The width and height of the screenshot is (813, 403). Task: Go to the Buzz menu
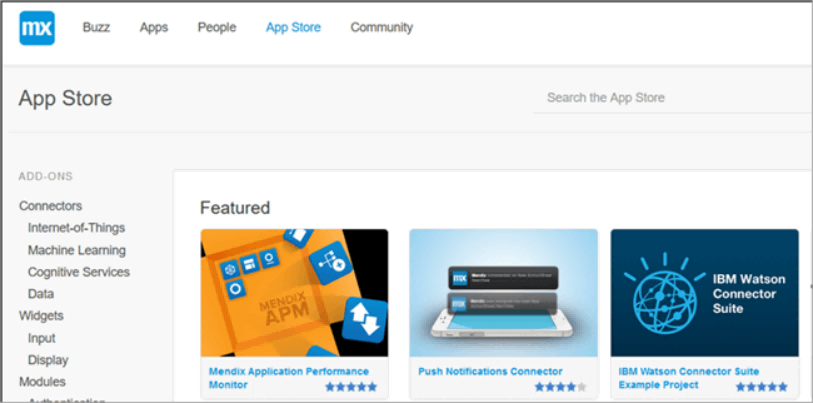[x=96, y=27]
